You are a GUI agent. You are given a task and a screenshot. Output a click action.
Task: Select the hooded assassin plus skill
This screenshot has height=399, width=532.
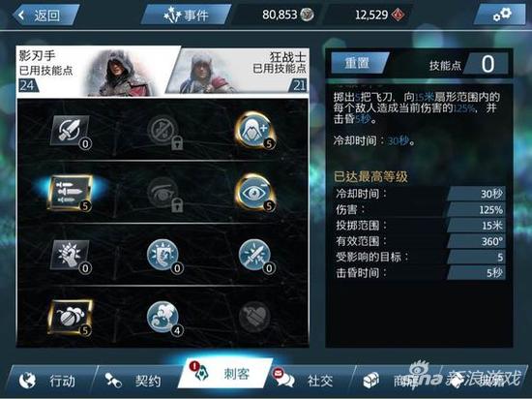click(255, 131)
